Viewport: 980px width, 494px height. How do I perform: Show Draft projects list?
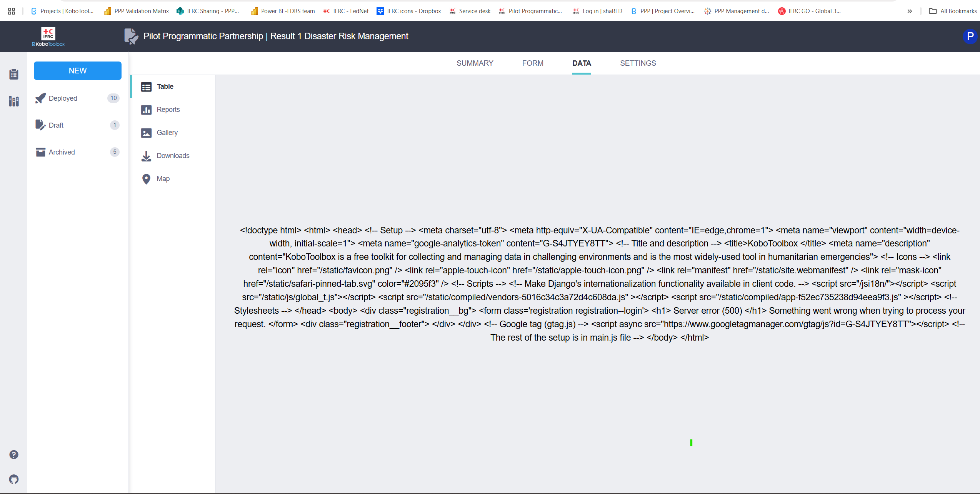click(x=78, y=125)
